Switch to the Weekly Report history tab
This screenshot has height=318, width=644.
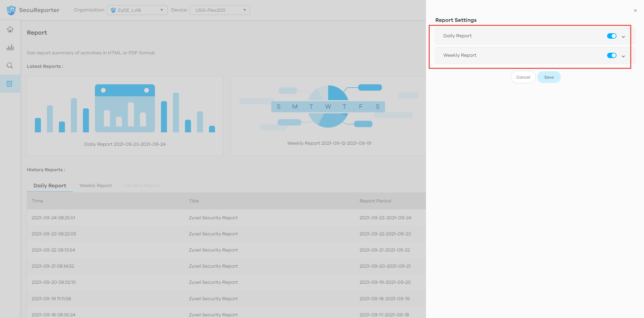(x=96, y=186)
